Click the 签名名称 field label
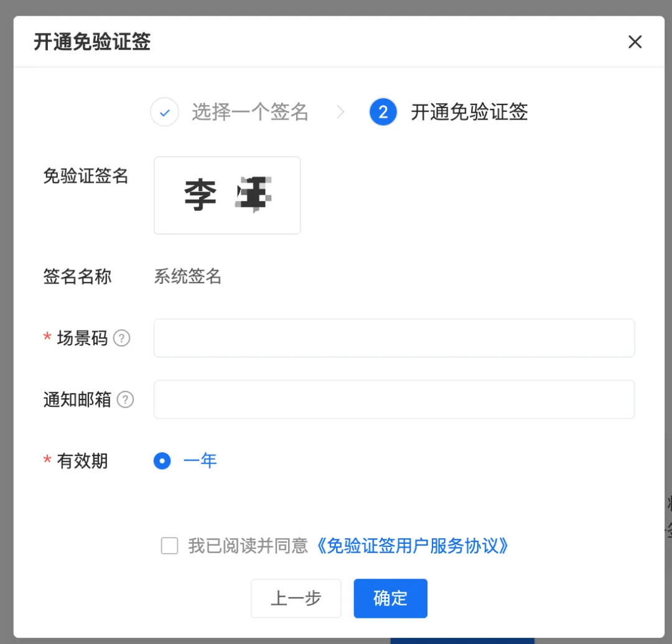Image resolution: width=672 pixels, height=644 pixels. (x=78, y=277)
